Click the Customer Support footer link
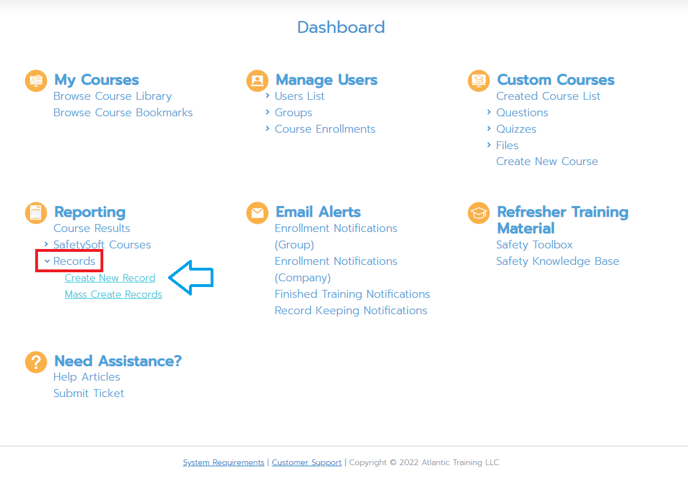The image size is (688, 481). tap(307, 463)
